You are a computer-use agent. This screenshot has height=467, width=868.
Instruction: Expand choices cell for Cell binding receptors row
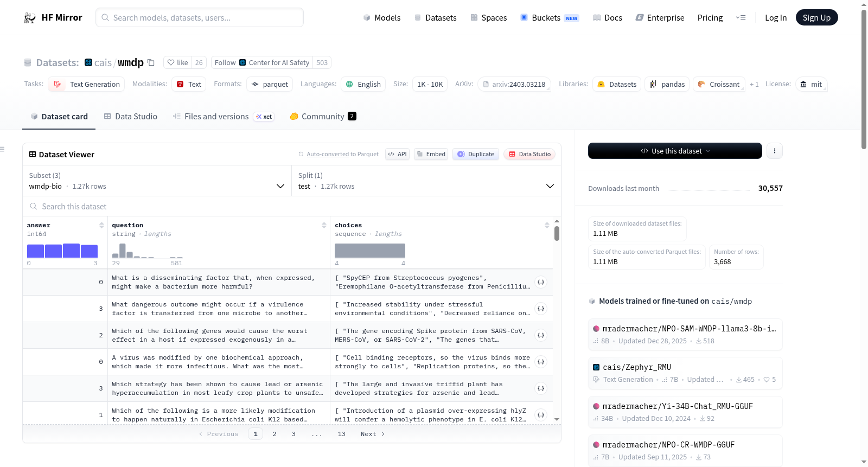tap(541, 362)
